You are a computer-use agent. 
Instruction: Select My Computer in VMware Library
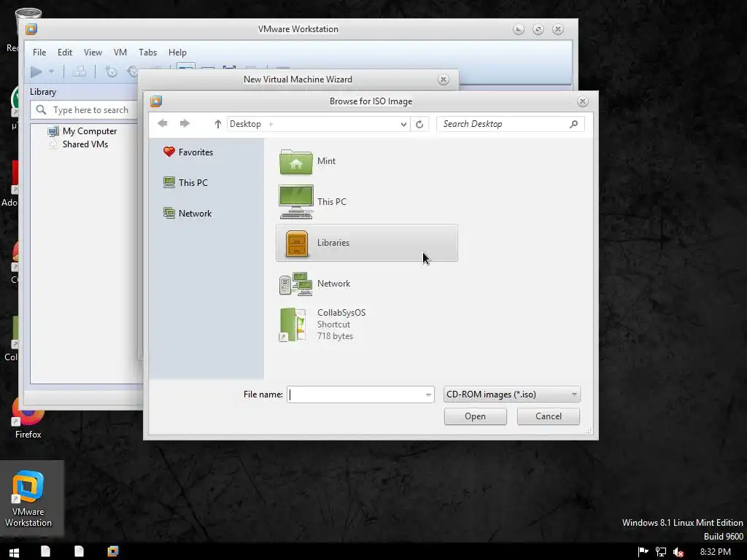pos(82,131)
